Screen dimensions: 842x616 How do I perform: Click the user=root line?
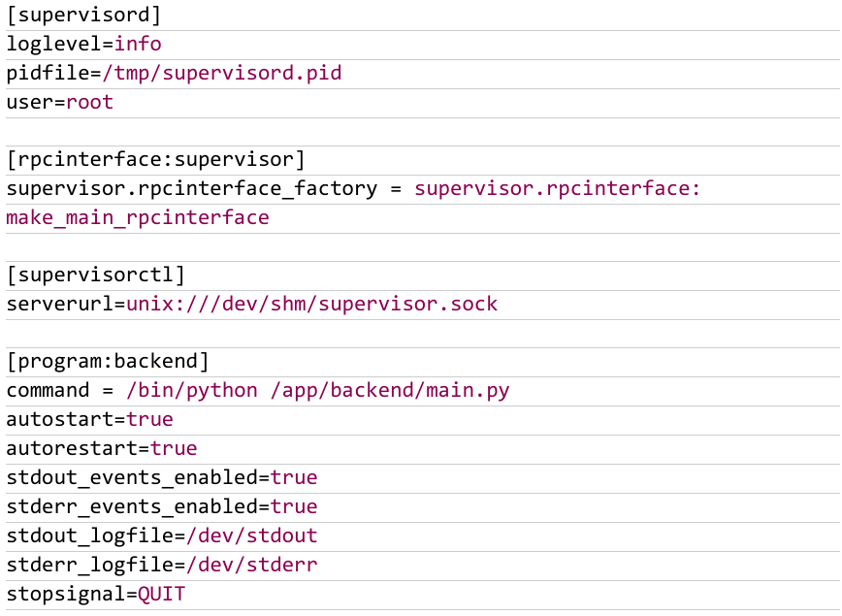[x=59, y=102]
